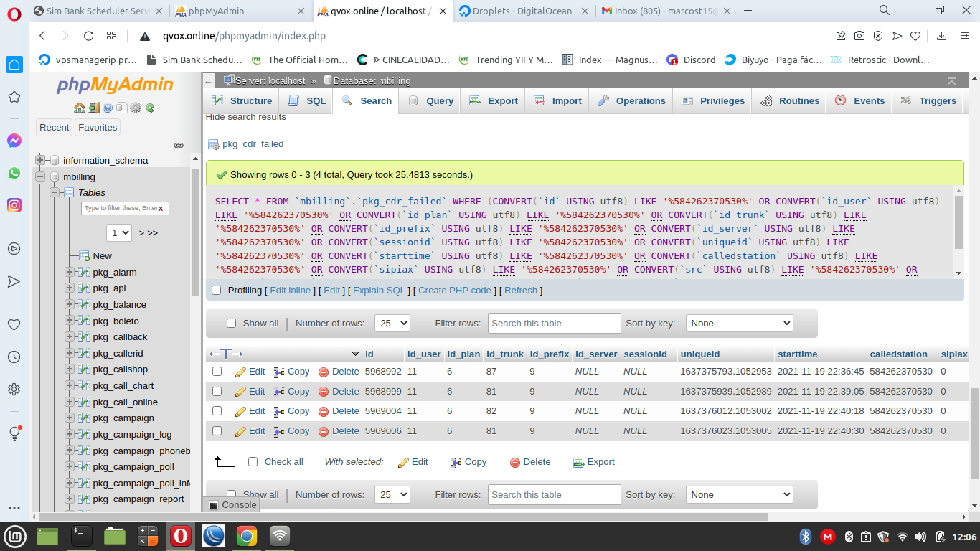Open Chrome from taskbar
The width and height of the screenshot is (980, 551).
(246, 536)
